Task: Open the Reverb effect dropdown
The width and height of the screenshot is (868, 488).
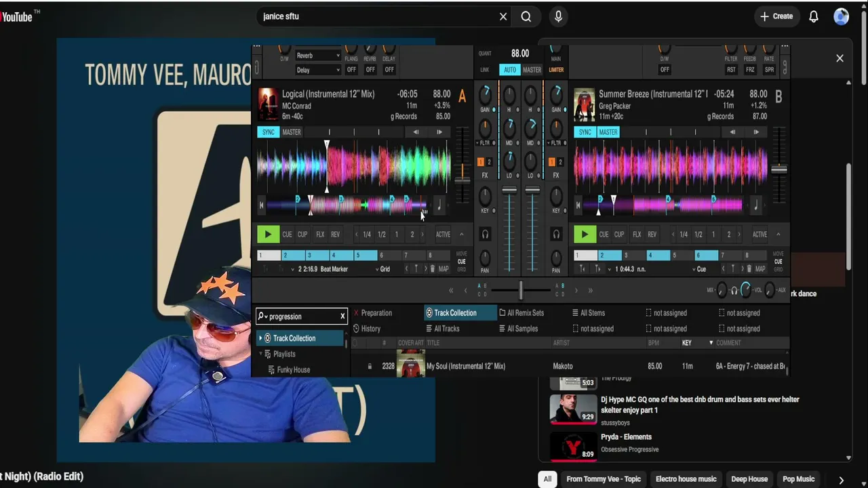Action: pyautogui.click(x=317, y=56)
